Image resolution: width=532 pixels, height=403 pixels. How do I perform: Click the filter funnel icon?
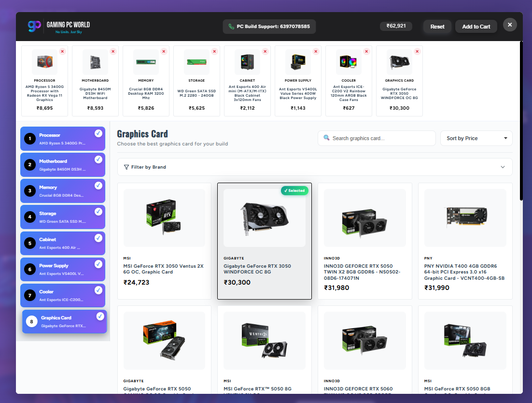(x=126, y=167)
